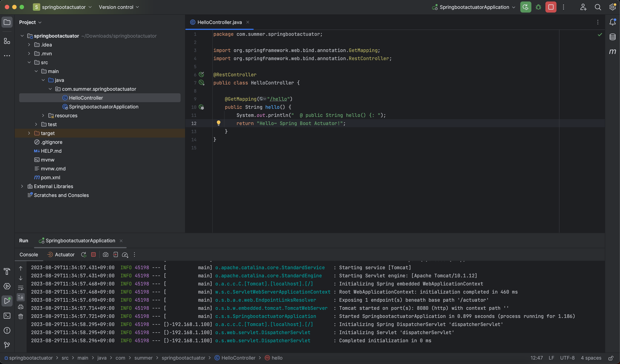Open the Notifications bell panel
620x364 pixels.
[x=613, y=22]
